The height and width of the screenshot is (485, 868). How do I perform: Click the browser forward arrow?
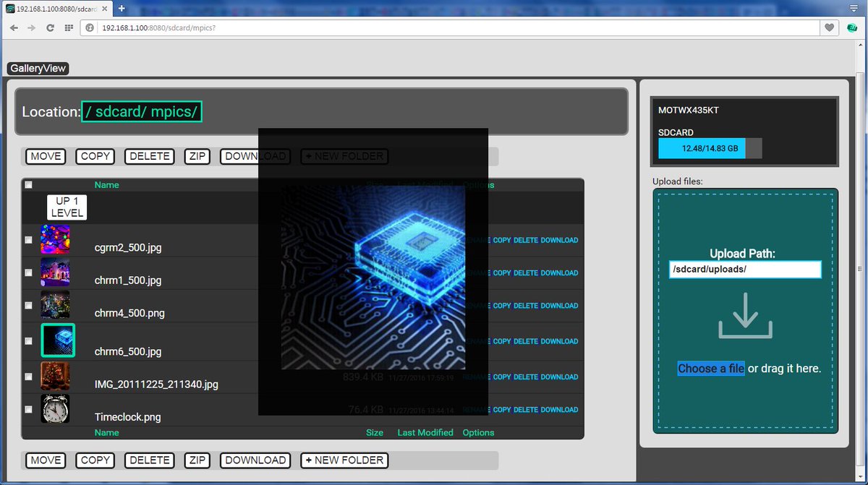[31, 27]
